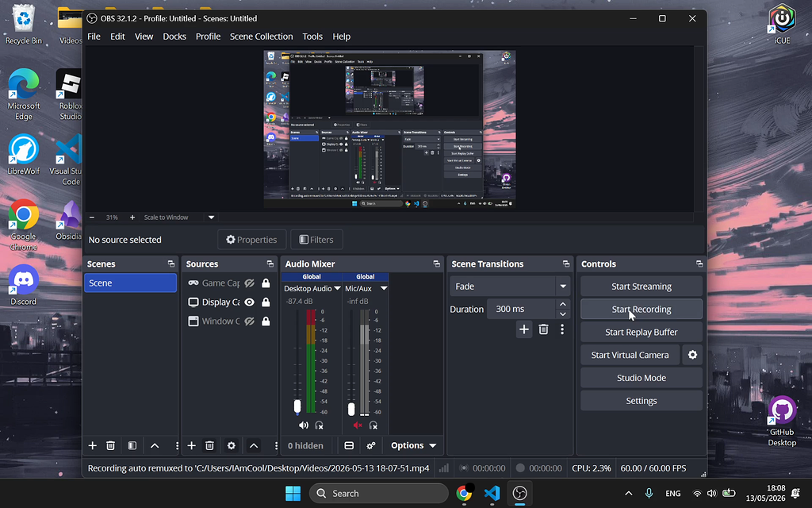Open transition properties kebab icon
Screen dimensions: 812x508
pyautogui.click(x=562, y=329)
